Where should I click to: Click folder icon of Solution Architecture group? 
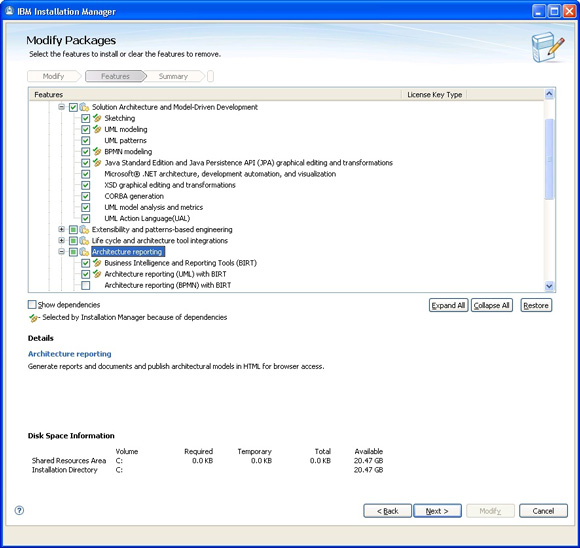click(85, 107)
